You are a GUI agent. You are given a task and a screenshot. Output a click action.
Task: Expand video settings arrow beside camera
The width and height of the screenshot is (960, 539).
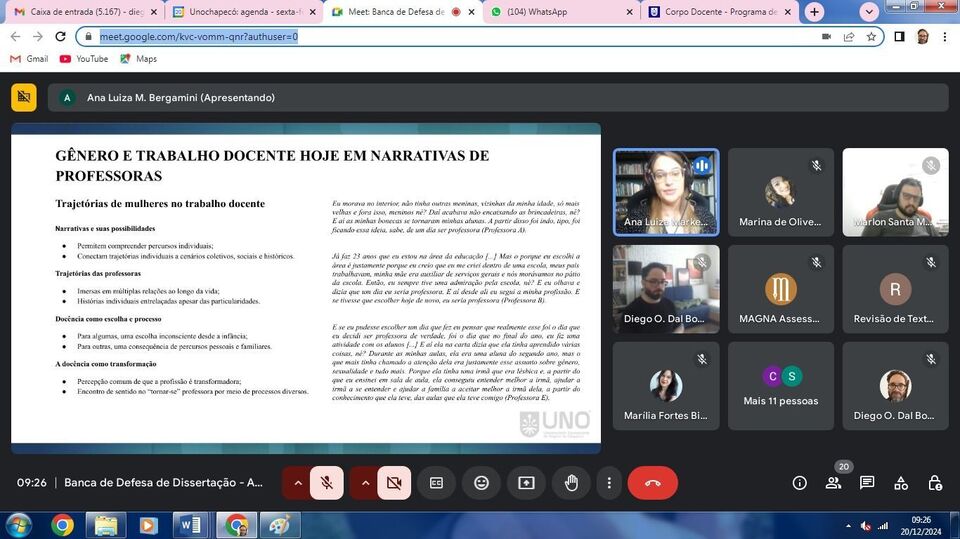coord(364,483)
